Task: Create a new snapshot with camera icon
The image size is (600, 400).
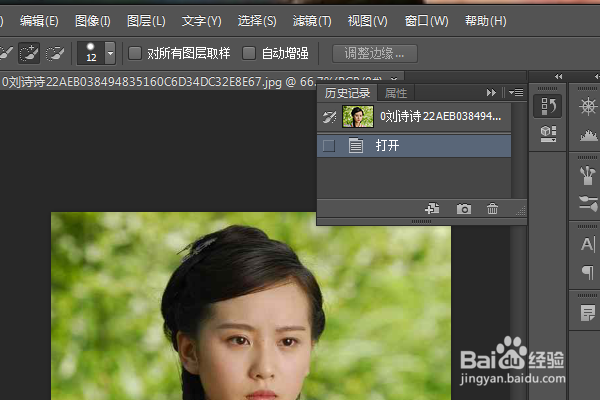Action: (464, 209)
